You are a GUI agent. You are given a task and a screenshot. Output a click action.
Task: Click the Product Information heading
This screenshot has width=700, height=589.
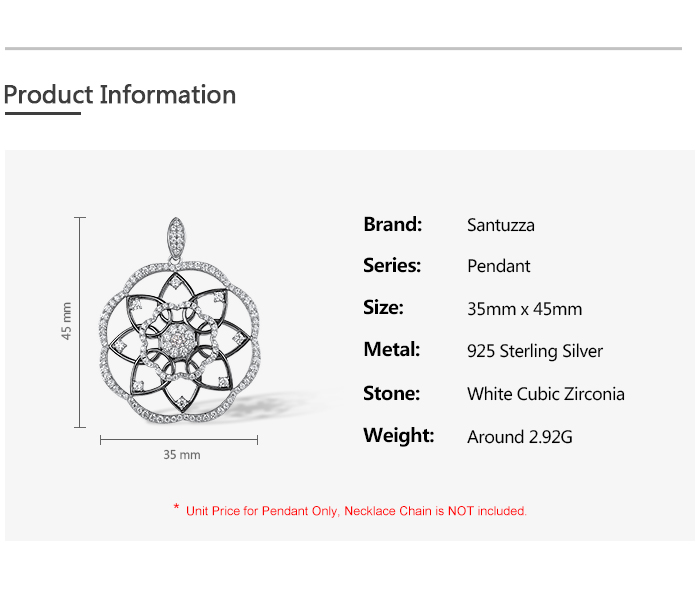tap(120, 95)
